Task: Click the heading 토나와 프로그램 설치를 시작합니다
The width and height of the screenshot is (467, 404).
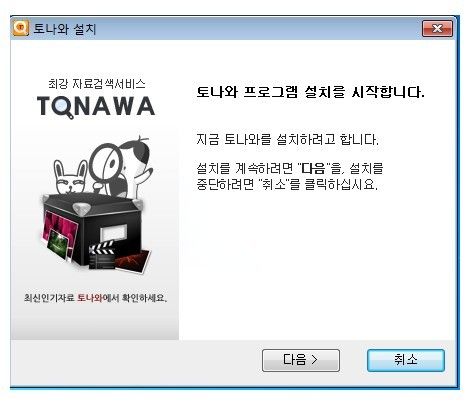Action: coord(310,92)
